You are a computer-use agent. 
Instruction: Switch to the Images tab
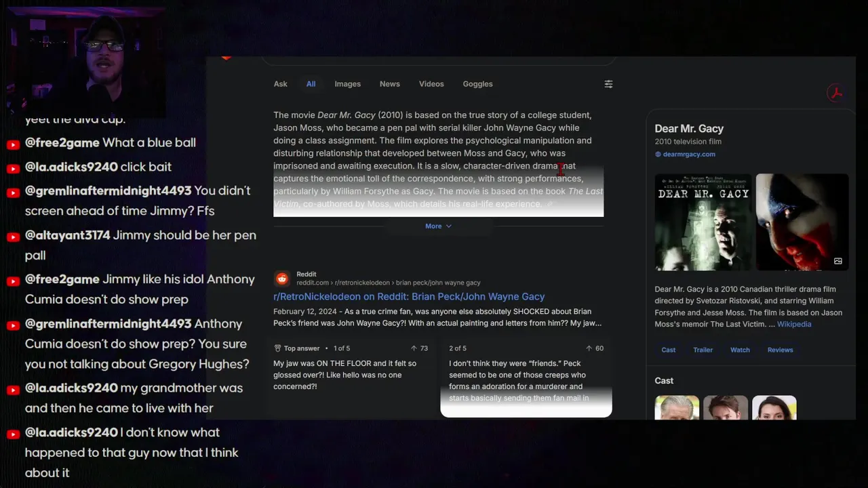click(347, 84)
